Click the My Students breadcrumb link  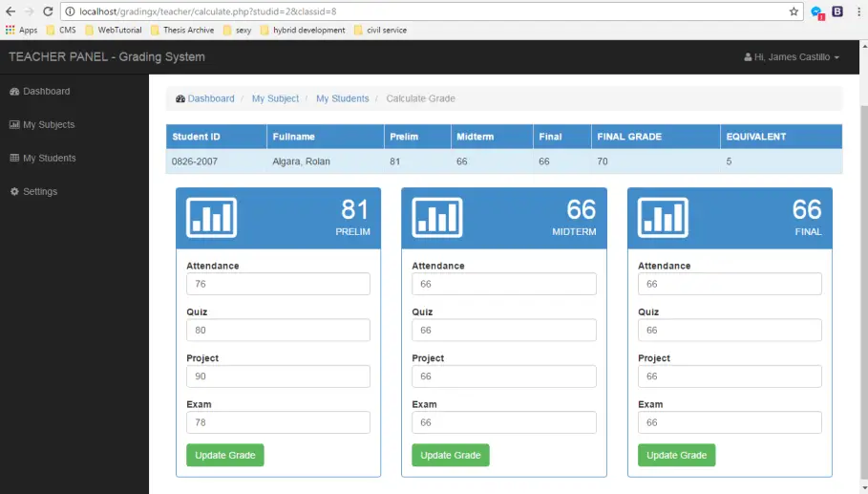342,98
